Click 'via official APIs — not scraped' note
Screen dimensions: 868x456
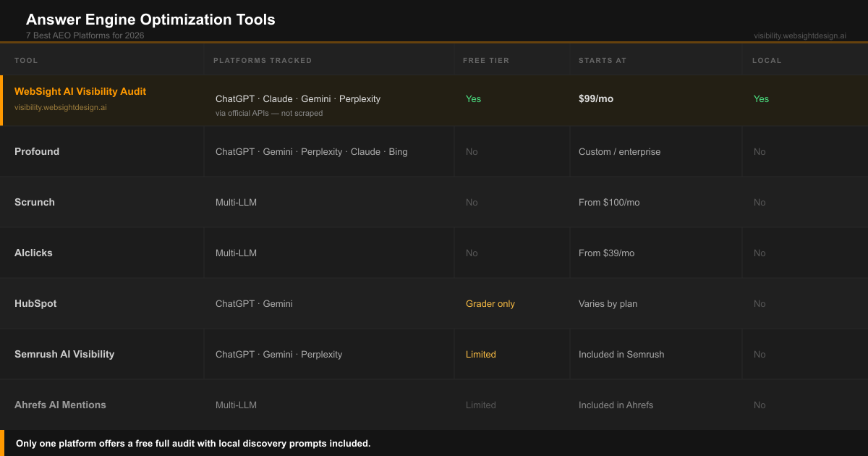click(x=269, y=113)
